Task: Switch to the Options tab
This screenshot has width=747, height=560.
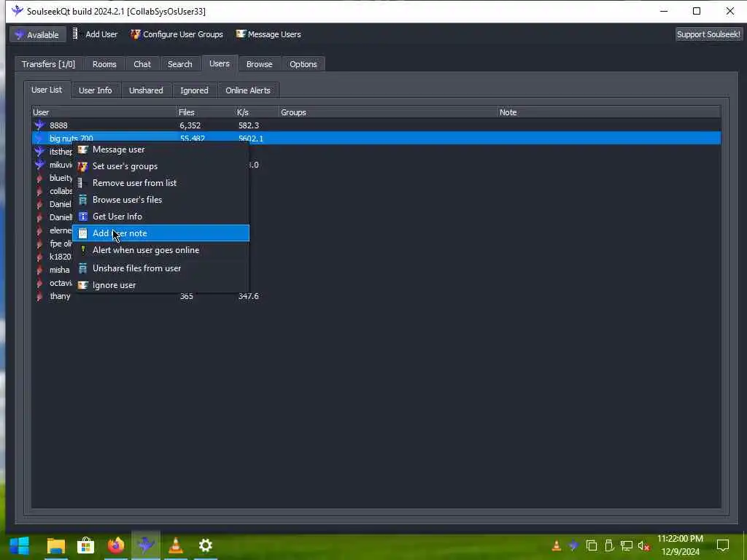Action: coord(303,64)
